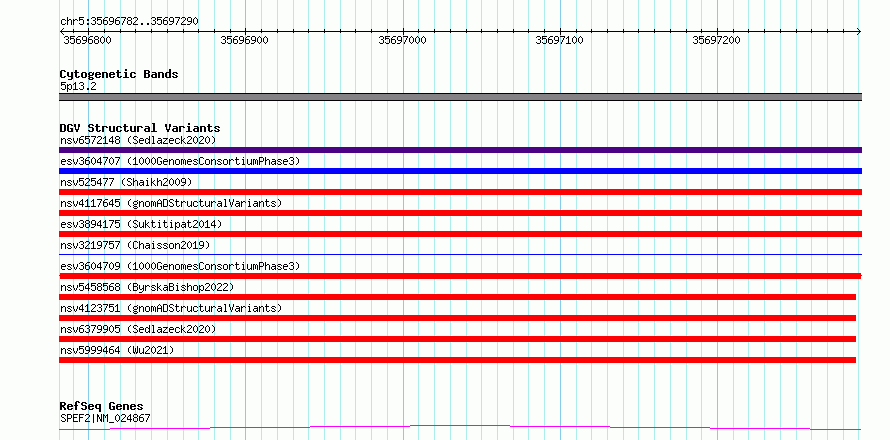Viewport: 890px width, 440px height.
Task: Select the dark purple nsv6572148 variant bar
Action: pyautogui.click(x=460, y=150)
